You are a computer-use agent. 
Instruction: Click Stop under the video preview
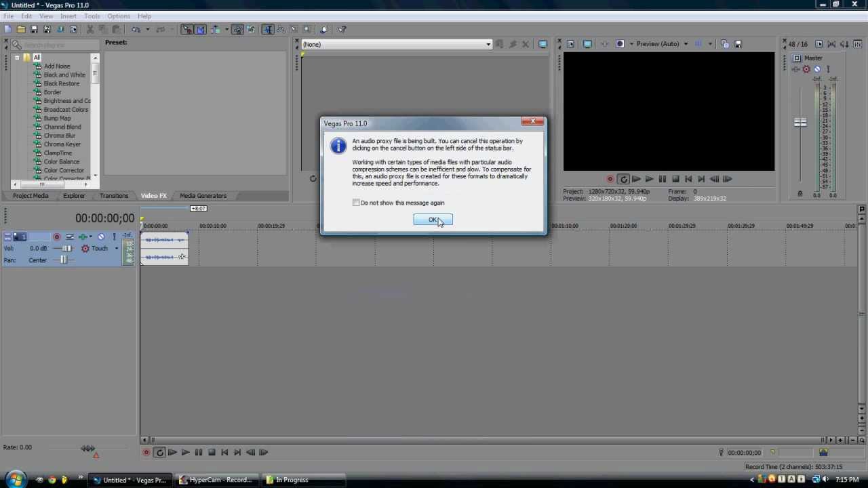click(675, 179)
